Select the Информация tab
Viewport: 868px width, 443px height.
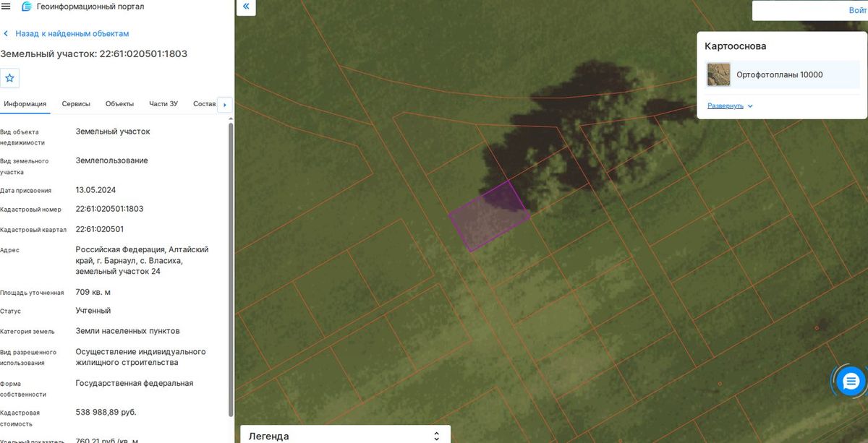25,104
